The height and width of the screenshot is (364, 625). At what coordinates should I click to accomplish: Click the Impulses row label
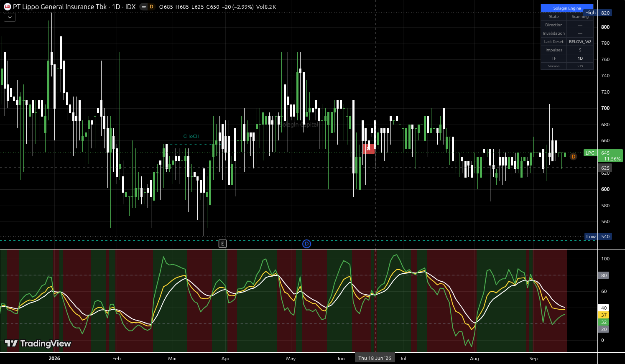(554, 50)
